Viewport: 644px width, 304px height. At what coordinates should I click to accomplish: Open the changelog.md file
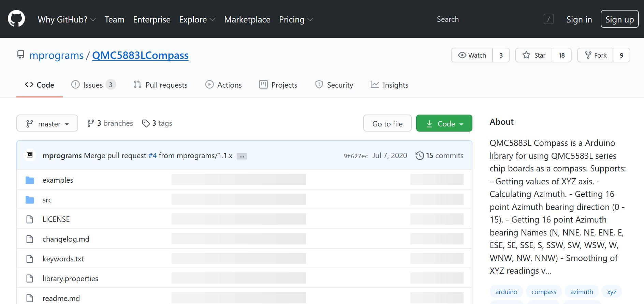click(x=66, y=239)
